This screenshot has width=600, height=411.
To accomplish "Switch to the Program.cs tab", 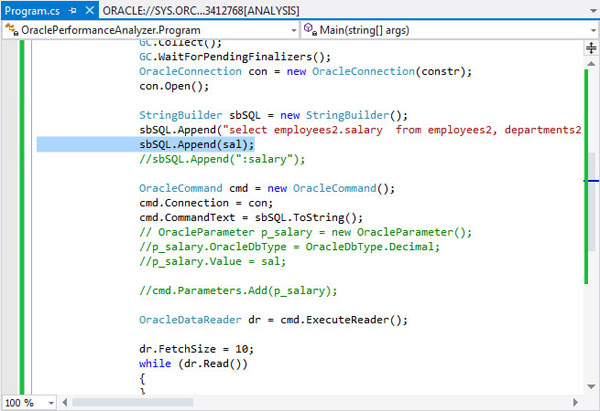I will [x=32, y=11].
